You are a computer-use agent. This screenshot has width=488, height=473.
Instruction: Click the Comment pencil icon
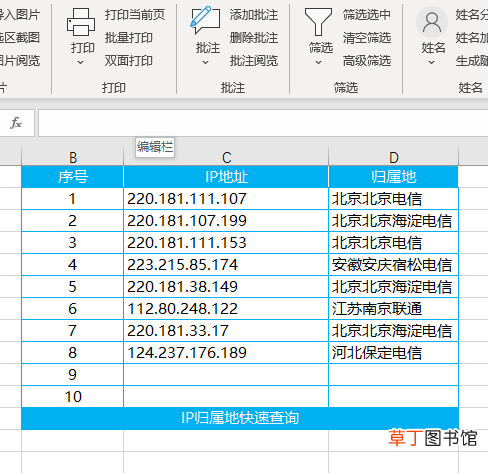205,20
